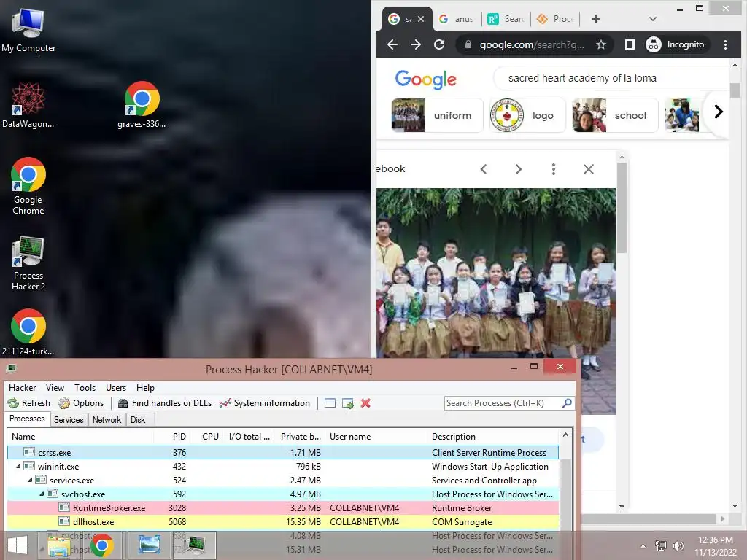Open the View menu in Process Hacker
The image size is (747, 560).
pyautogui.click(x=55, y=388)
